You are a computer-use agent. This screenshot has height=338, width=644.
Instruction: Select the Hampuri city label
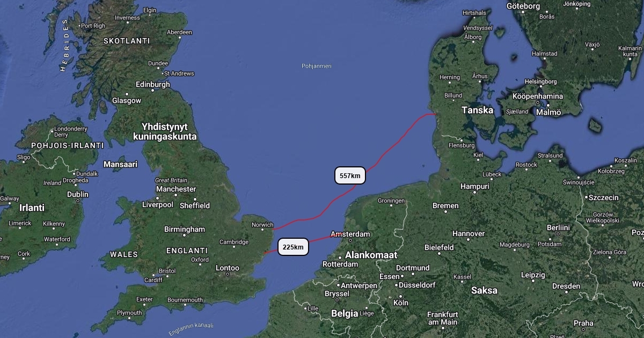point(475,187)
